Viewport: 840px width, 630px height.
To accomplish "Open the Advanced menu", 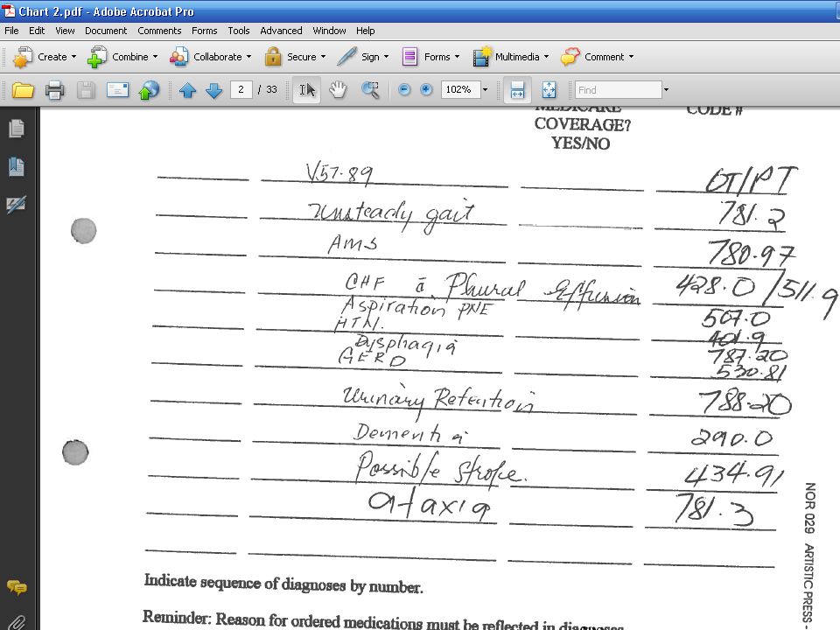I will point(281,31).
